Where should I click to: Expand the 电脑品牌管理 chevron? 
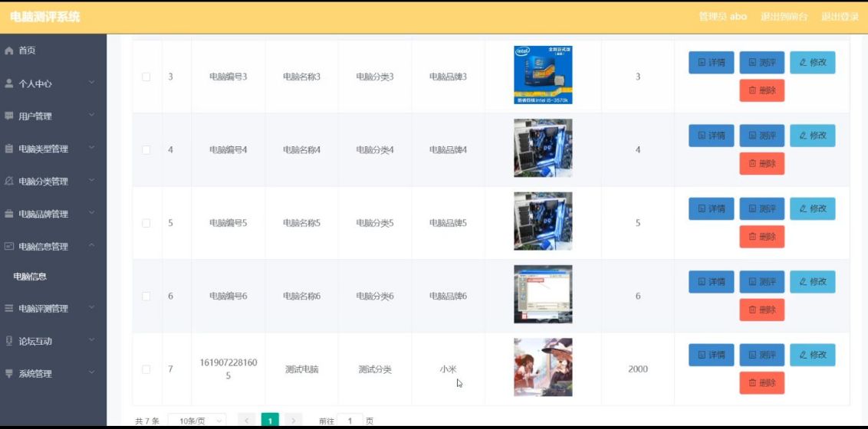(92, 214)
